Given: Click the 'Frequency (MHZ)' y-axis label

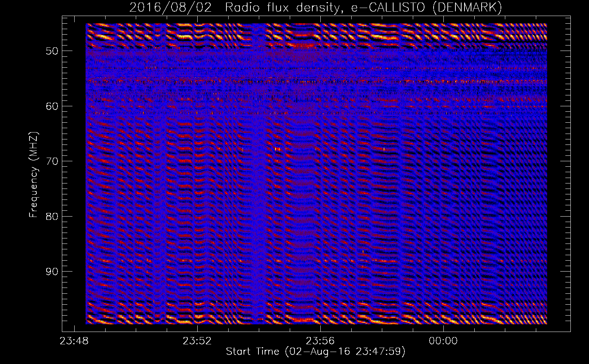Looking at the screenshot, I should [x=33, y=175].
